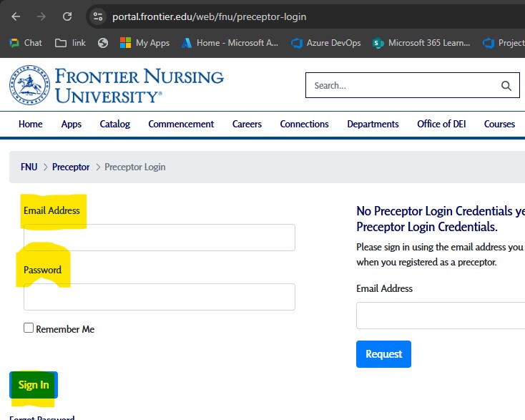Tick the Remember Me checkbox
This screenshot has width=525, height=420.
pos(29,328)
